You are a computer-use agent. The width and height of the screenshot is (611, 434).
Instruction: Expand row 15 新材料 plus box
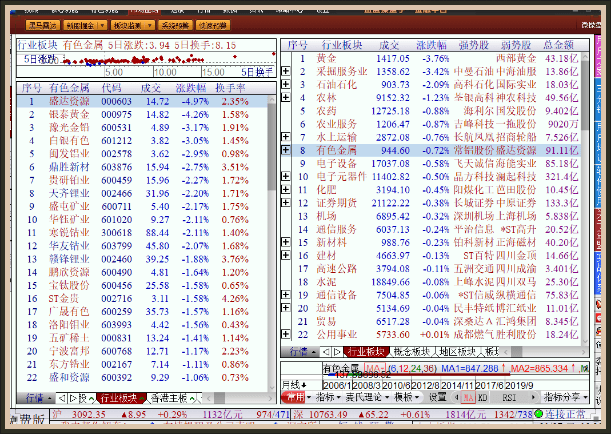pos(286,242)
